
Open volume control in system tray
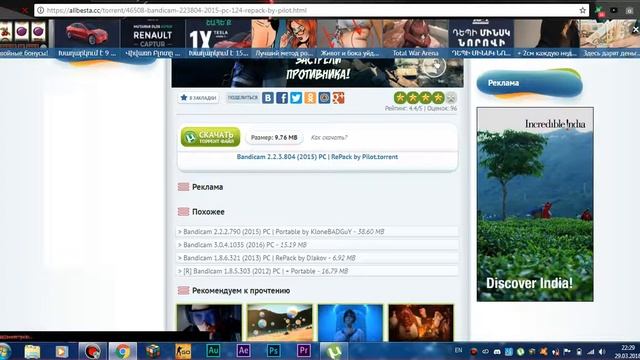point(602,351)
